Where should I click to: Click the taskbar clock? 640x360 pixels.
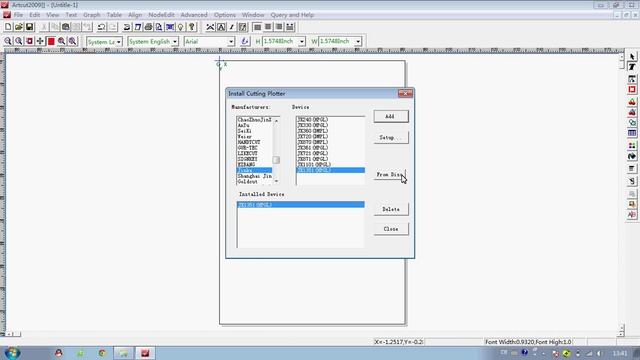(620, 353)
